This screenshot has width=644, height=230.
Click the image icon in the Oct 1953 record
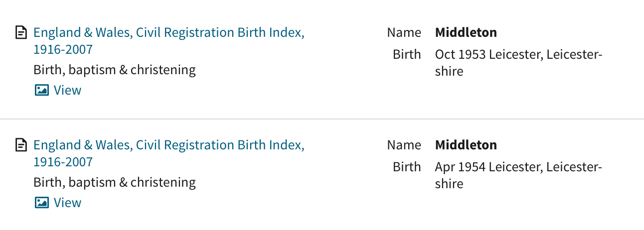[x=42, y=90]
